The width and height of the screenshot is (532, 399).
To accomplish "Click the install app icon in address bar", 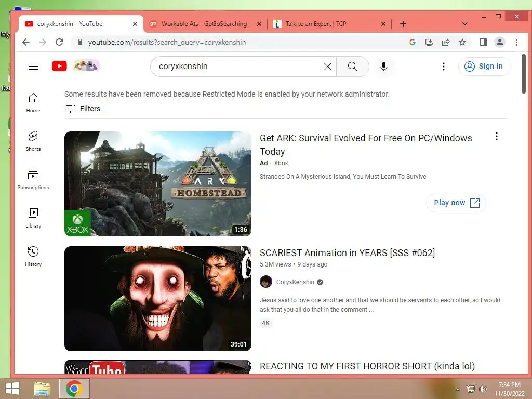I will tap(429, 42).
